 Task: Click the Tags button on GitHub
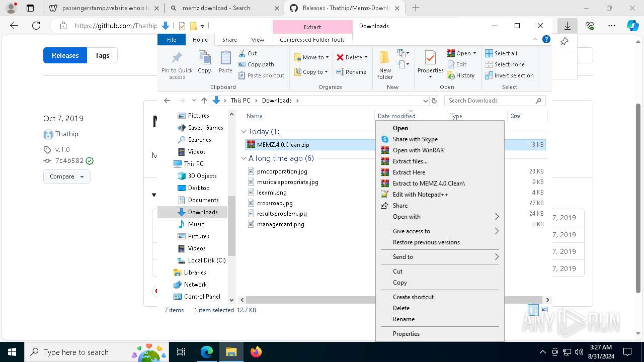[x=102, y=55]
